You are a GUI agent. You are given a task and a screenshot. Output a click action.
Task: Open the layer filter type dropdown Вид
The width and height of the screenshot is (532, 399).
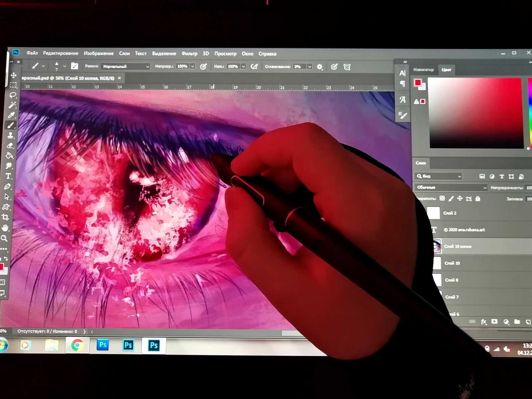click(439, 176)
